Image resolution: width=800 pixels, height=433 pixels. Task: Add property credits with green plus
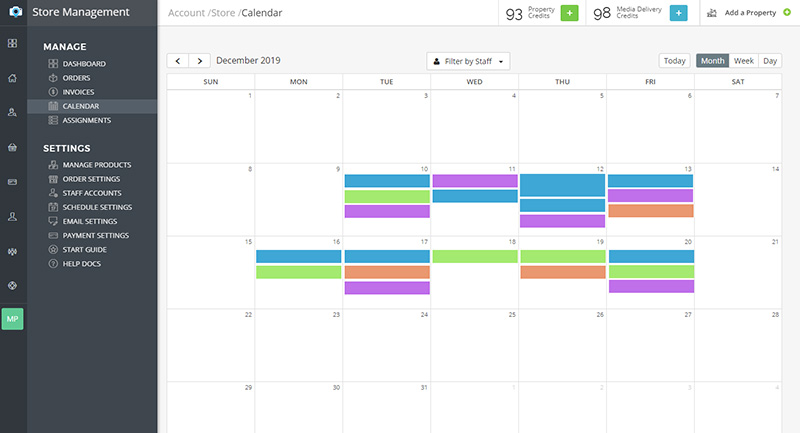(569, 13)
